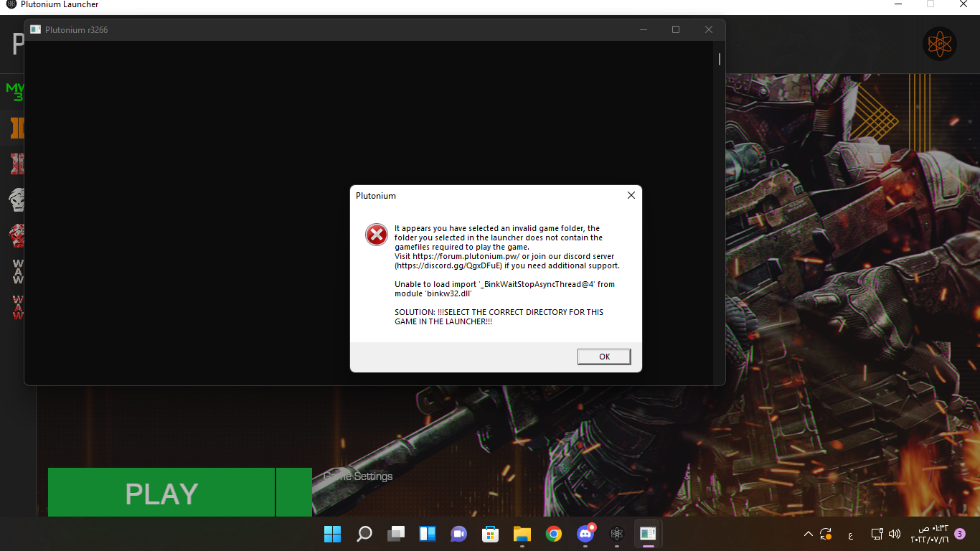Image resolution: width=980 pixels, height=551 pixels.
Task: Open network settings from the tray
Action: click(x=877, y=534)
